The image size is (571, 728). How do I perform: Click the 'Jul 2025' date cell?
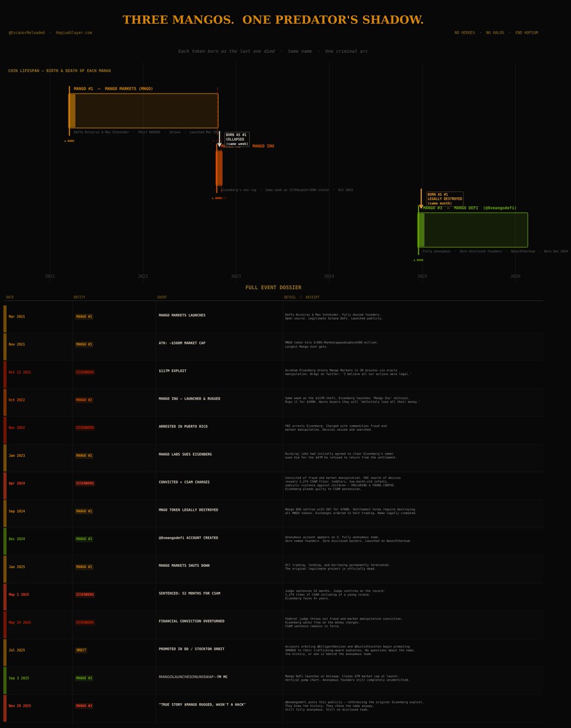pos(16,651)
